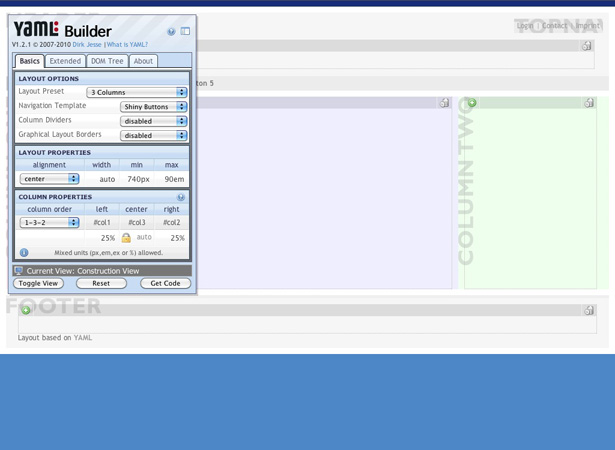
Task: Edit the right column 25% width field
Action: [x=172, y=238]
